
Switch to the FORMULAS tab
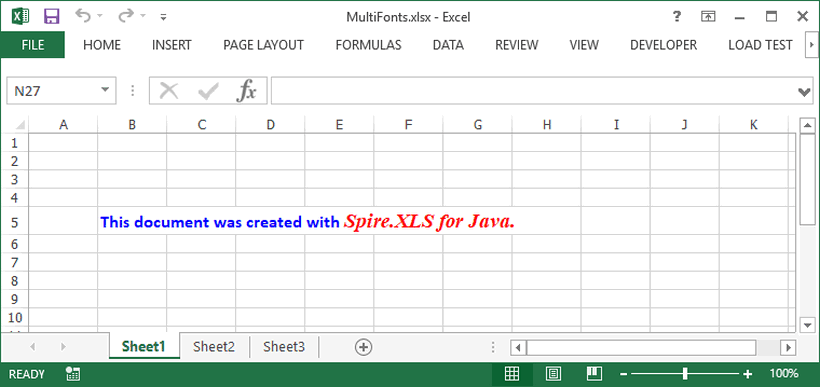tap(368, 45)
